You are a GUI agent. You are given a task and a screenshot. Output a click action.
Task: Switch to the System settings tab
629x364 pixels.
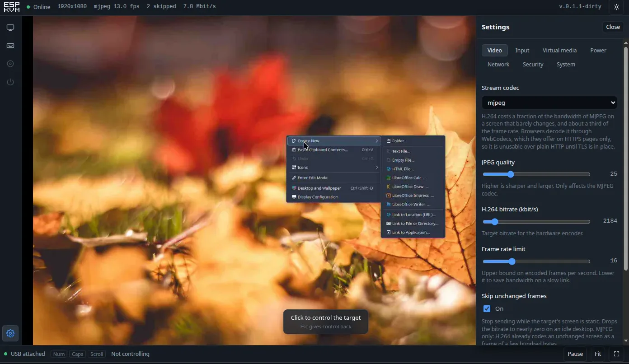566,64
